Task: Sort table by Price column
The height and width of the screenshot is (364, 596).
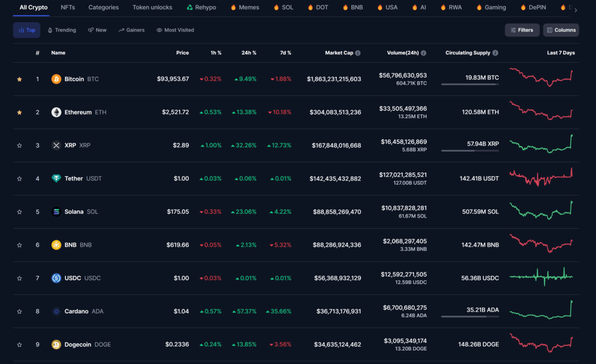Action: tap(182, 53)
